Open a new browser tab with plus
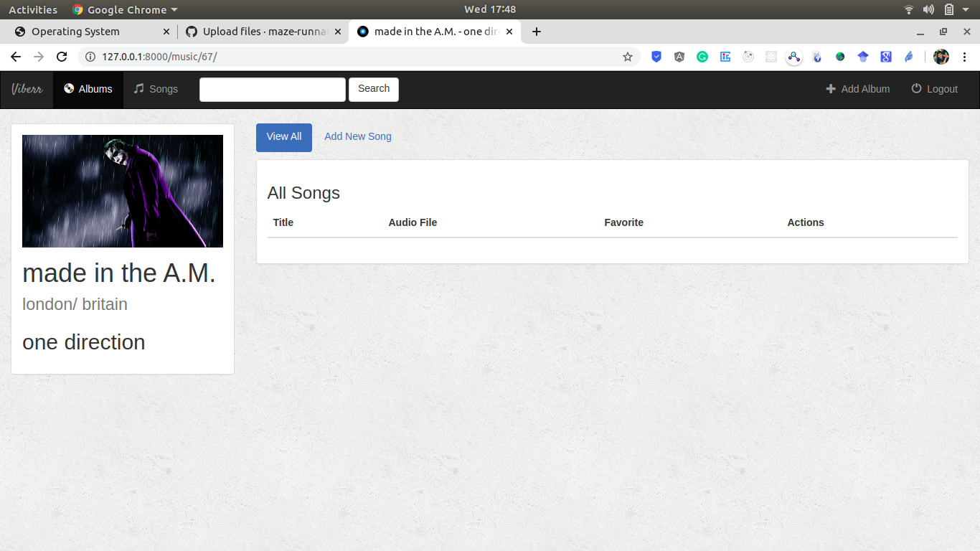The height and width of the screenshot is (551, 980). point(536,32)
